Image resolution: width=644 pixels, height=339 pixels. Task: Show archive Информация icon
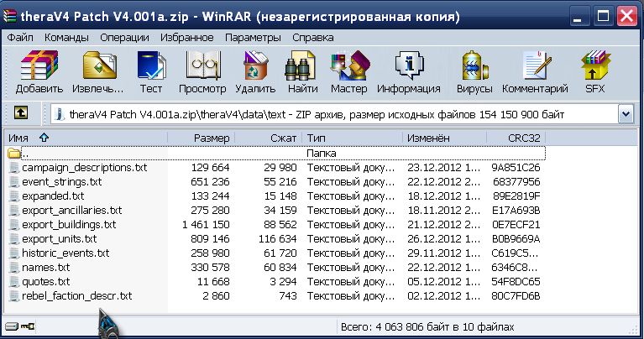pos(409,65)
